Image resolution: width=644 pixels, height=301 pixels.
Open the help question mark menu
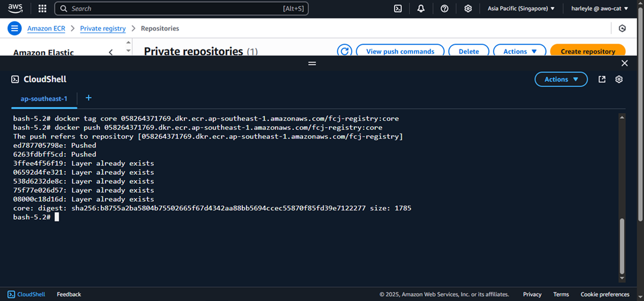point(445,8)
